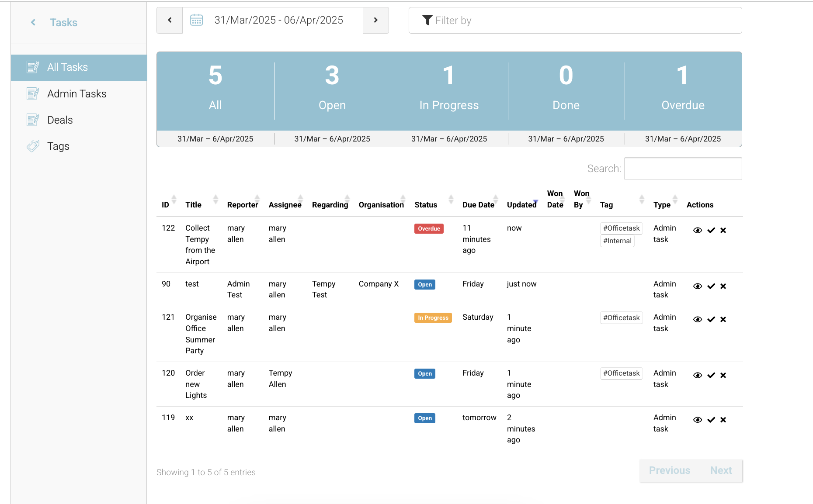Viewport: 813px width, 504px height.
Task: Delete task 90 using the X icon
Action: (723, 286)
